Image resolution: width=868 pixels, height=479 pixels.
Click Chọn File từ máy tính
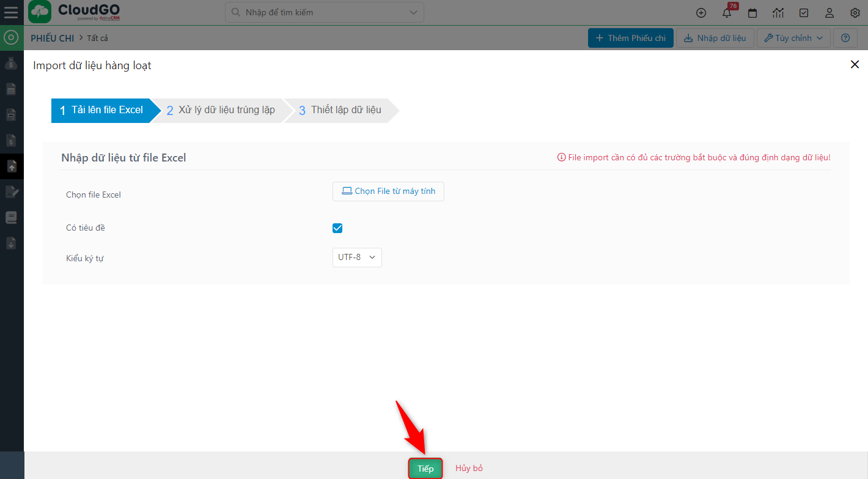pyautogui.click(x=388, y=191)
